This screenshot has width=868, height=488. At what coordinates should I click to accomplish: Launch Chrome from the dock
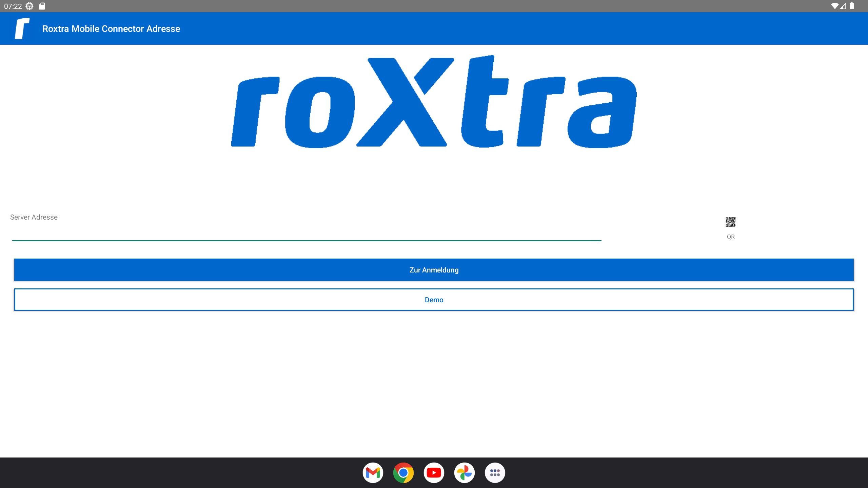(403, 472)
